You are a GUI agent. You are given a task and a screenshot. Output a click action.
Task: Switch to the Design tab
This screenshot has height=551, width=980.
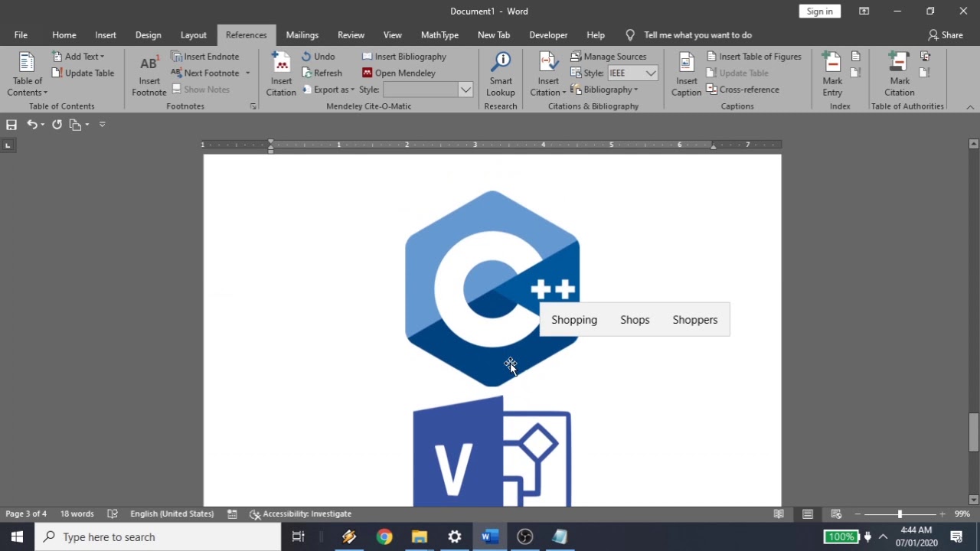click(x=149, y=35)
